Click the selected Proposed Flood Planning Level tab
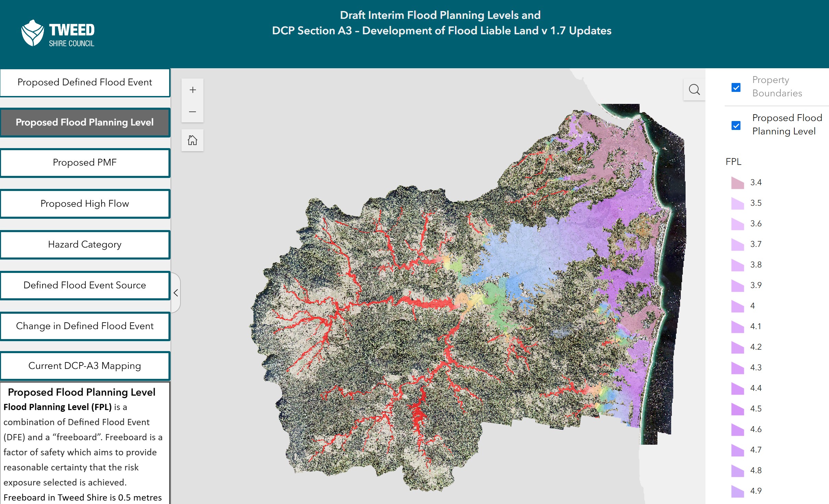829x504 pixels. pos(85,122)
